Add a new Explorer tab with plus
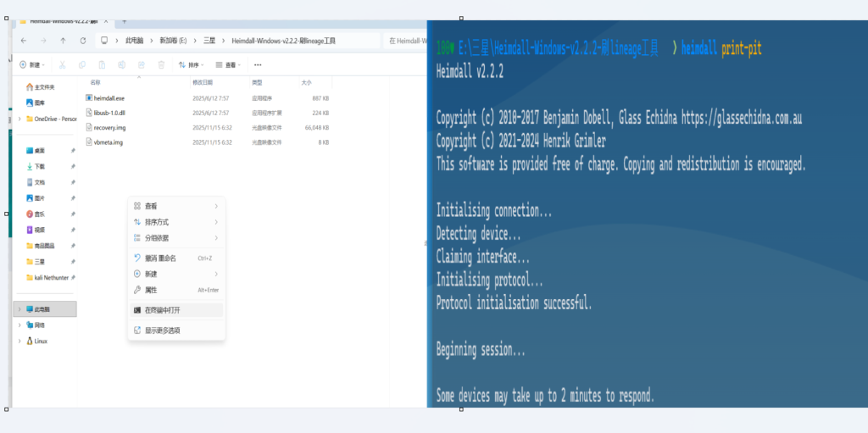This screenshot has width=868, height=433. pos(124,21)
